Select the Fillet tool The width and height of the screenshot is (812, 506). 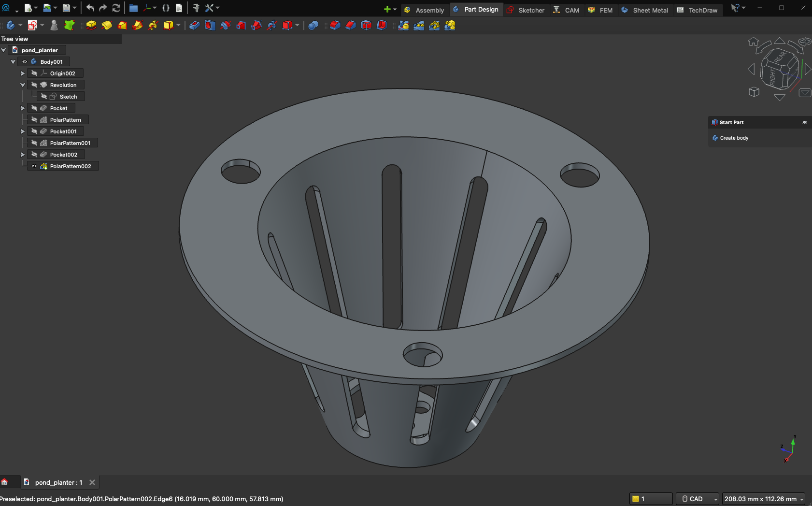335,25
